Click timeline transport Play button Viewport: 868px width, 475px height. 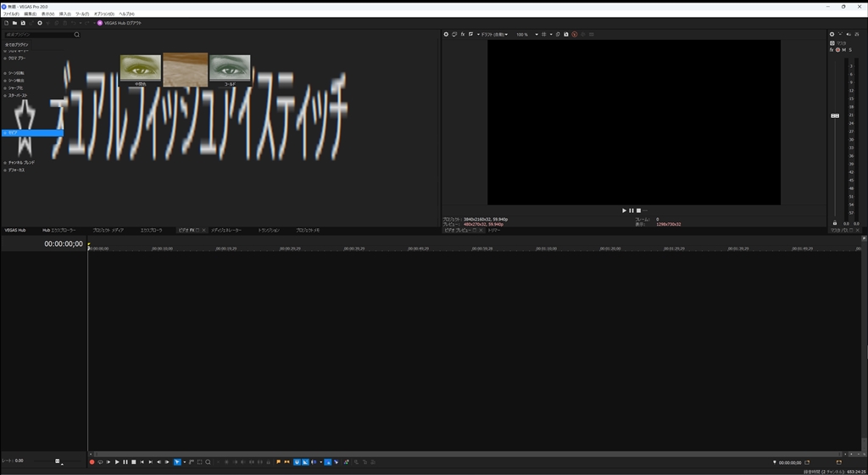[x=117, y=461]
